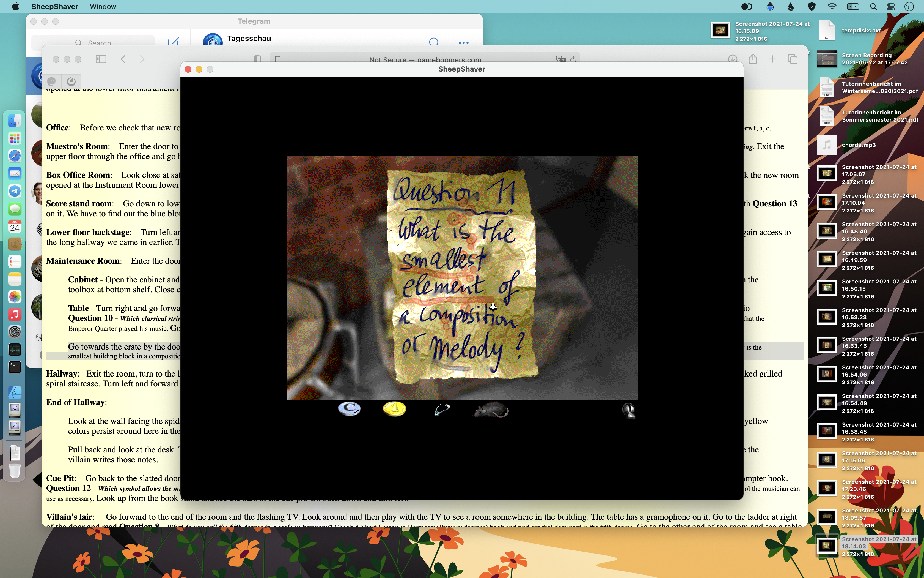Image resolution: width=924 pixels, height=578 pixels.
Task: Show Reader view in Safari address bar
Action: (x=277, y=59)
